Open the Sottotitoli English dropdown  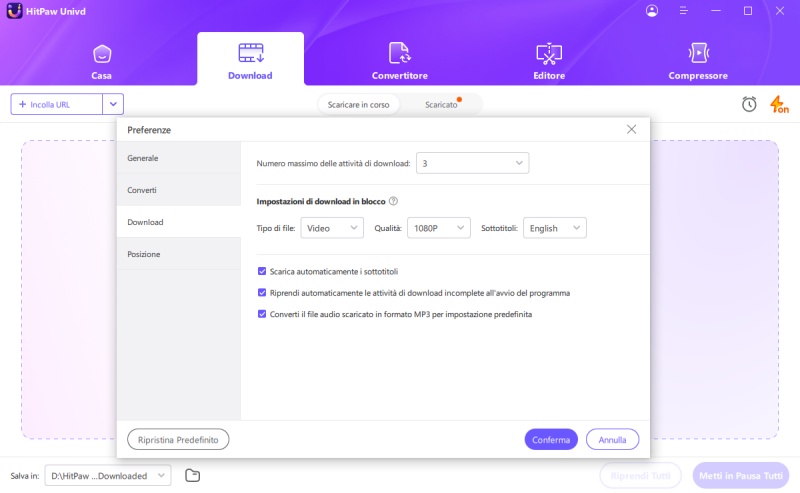(x=555, y=228)
